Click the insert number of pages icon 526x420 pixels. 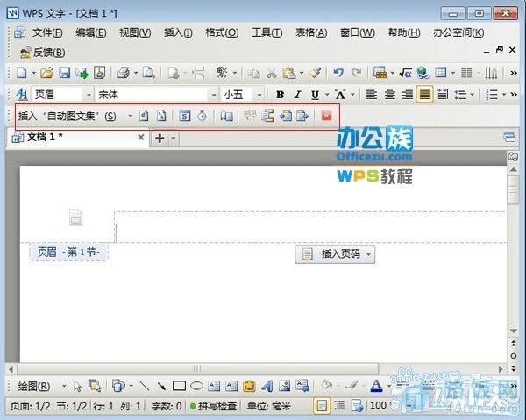point(161,116)
